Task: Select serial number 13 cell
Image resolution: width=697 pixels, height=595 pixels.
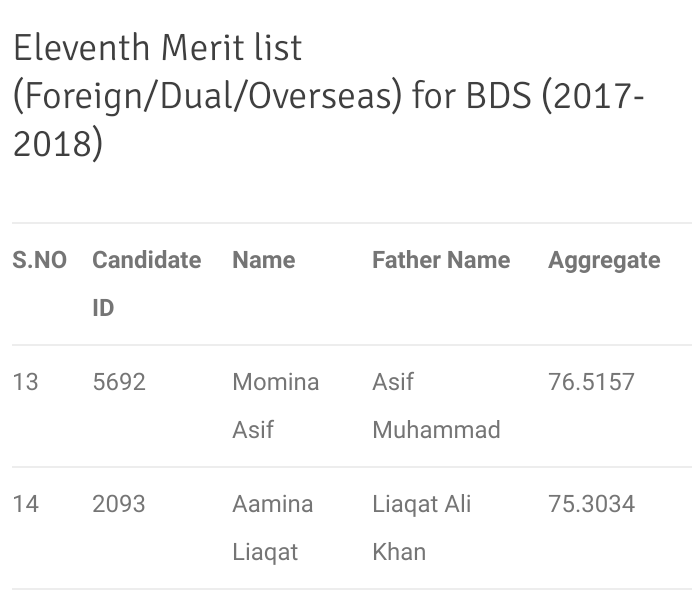Action: 25,382
